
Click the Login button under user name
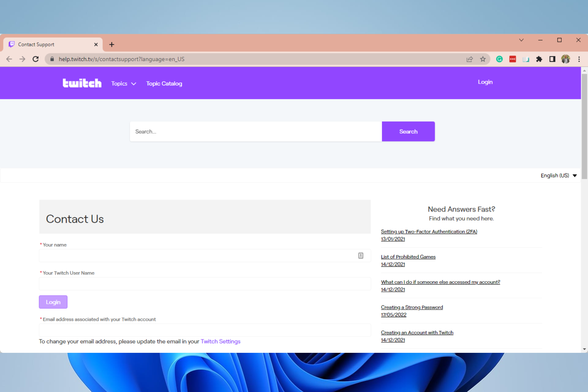53,302
